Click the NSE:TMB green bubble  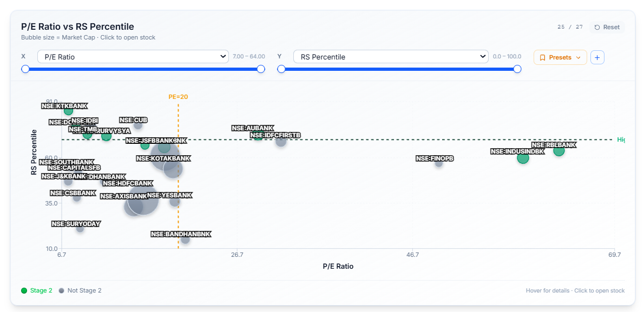[x=87, y=134]
